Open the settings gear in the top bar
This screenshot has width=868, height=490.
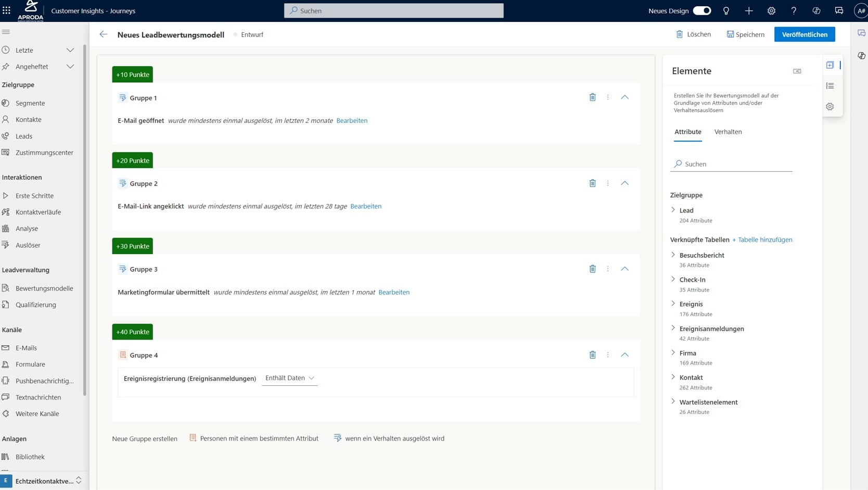point(771,10)
